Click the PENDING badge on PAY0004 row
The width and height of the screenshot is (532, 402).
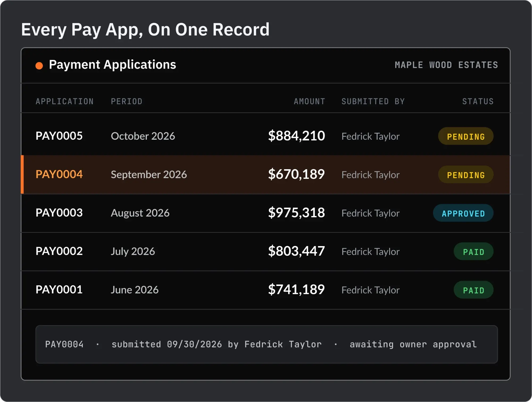point(466,175)
